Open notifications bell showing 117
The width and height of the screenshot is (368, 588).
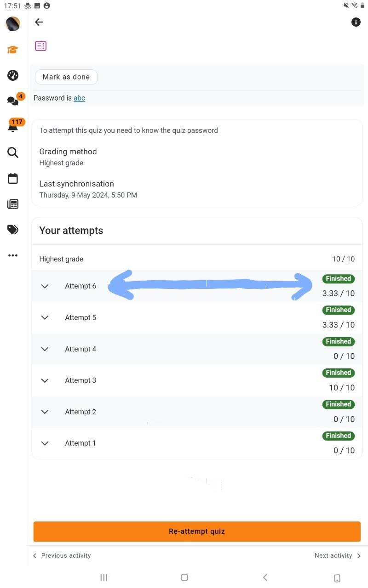pyautogui.click(x=15, y=125)
